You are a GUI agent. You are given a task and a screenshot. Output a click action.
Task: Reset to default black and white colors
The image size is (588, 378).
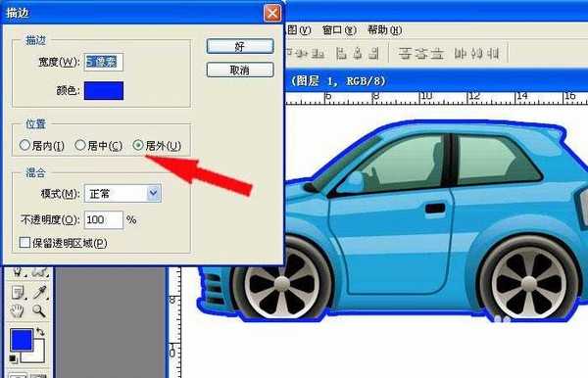pos(13,358)
